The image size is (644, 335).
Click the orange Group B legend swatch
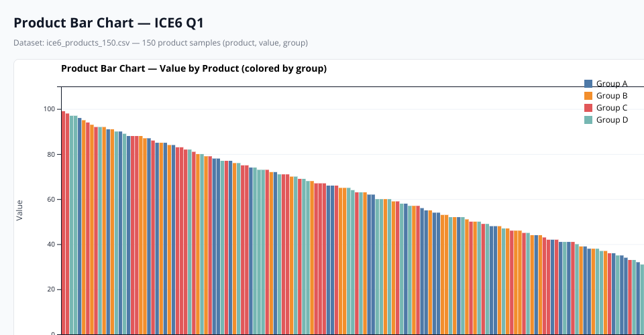588,96
